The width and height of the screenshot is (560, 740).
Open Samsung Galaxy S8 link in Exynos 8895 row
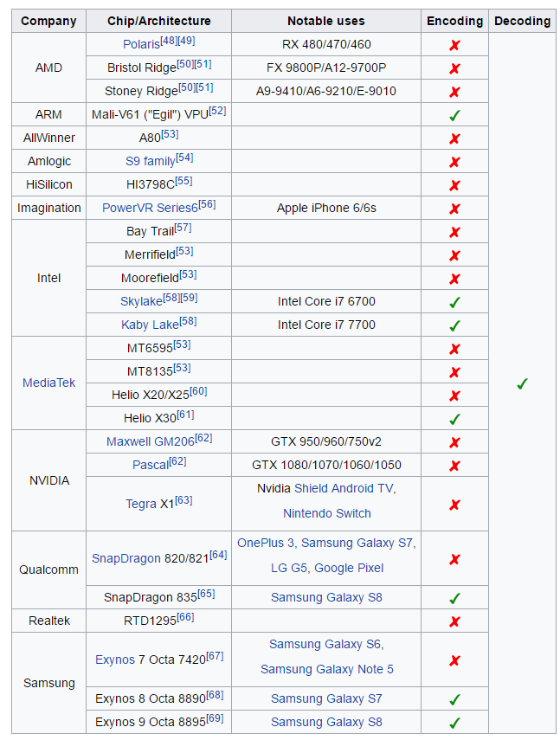click(x=326, y=722)
